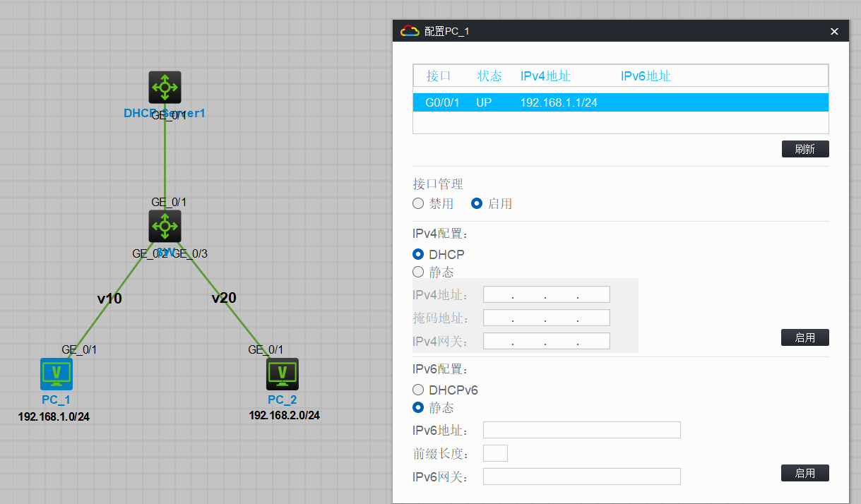Select the SW switch device icon

click(165, 226)
